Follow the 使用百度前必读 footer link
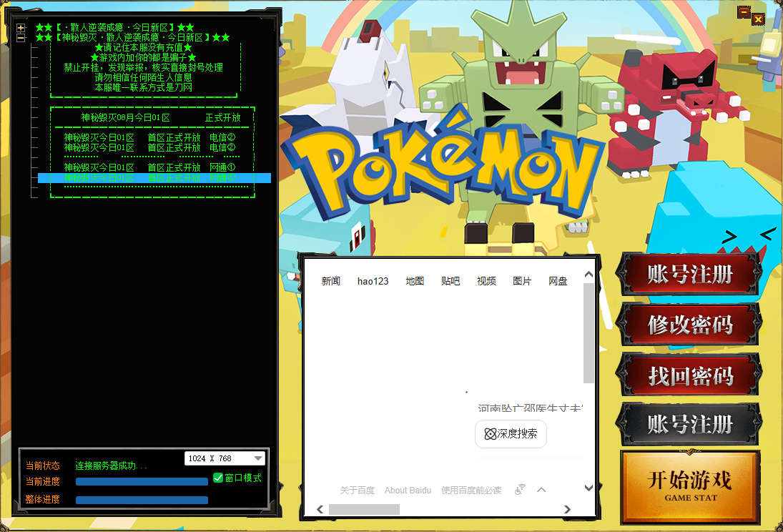 point(471,490)
